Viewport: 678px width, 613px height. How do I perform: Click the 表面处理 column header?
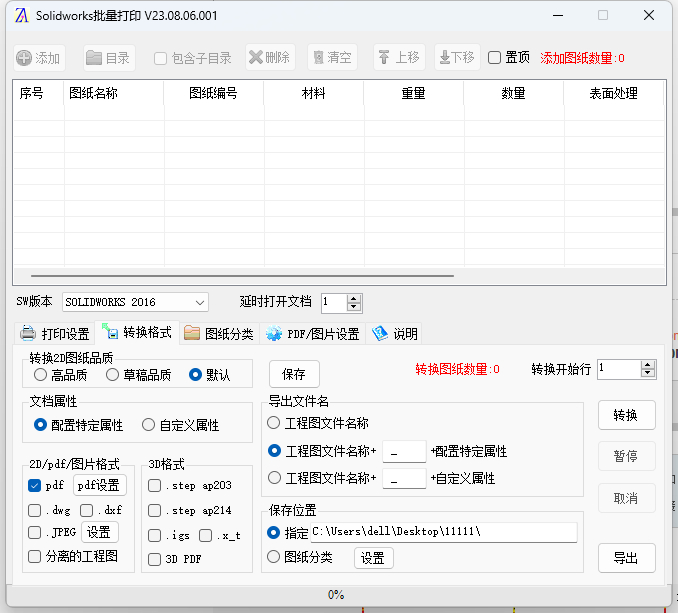pyautogui.click(x=613, y=93)
